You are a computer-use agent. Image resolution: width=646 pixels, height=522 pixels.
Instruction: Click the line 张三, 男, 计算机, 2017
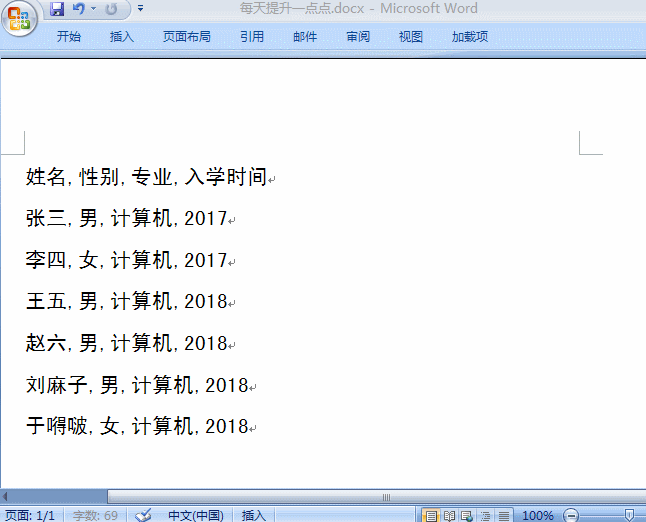click(x=126, y=218)
